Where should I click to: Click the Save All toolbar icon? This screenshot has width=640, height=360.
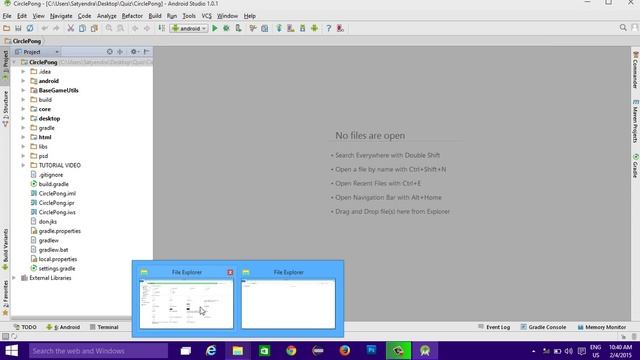click(x=18, y=28)
